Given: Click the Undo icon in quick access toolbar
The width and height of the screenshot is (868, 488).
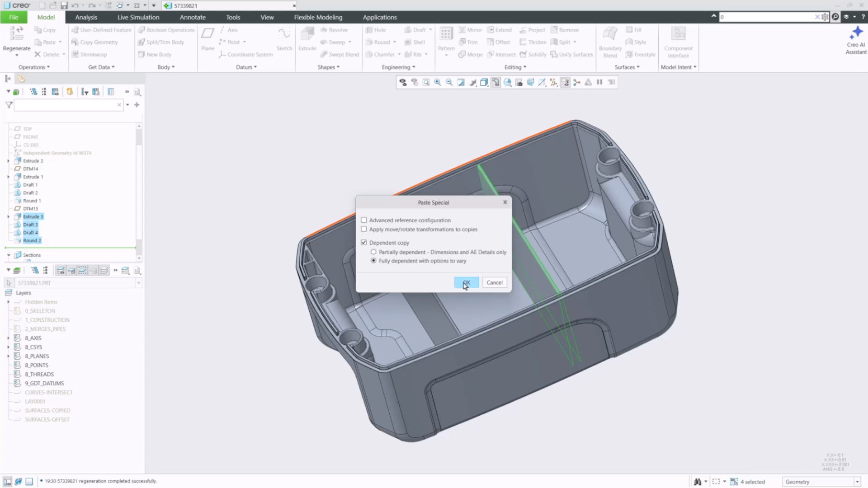Looking at the screenshot, I should point(75,5).
